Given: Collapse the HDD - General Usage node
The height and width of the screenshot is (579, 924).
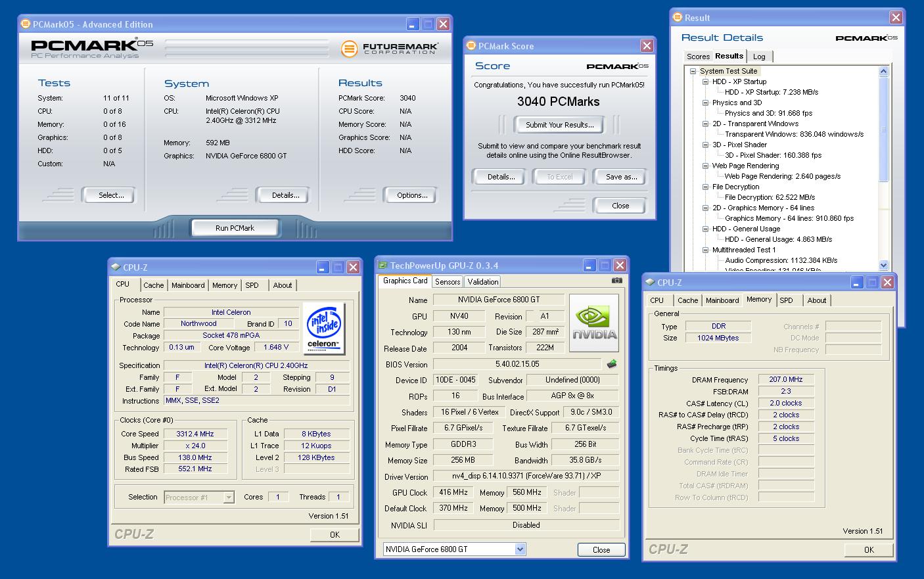Looking at the screenshot, I should [705, 229].
